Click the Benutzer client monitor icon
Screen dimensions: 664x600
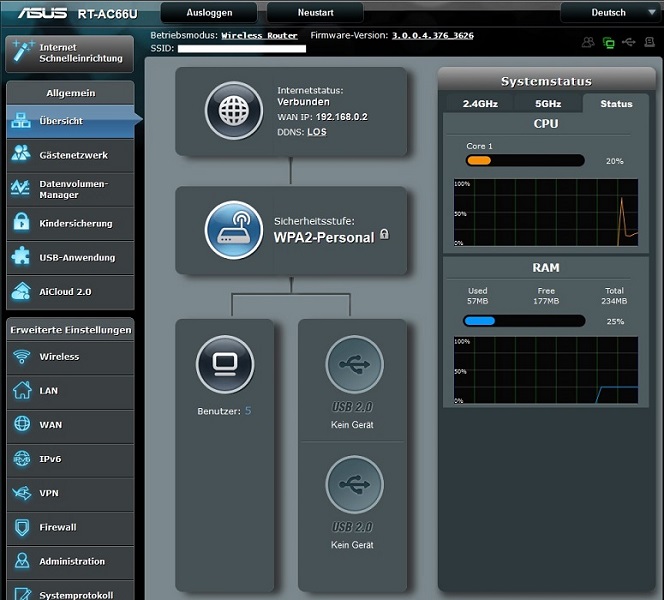(225, 364)
